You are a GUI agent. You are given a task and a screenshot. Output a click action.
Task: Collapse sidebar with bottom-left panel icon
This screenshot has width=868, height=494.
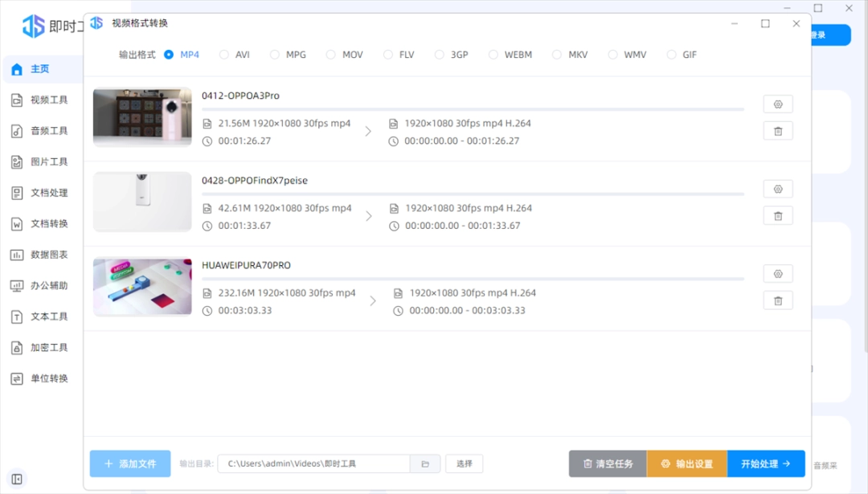[x=17, y=480]
